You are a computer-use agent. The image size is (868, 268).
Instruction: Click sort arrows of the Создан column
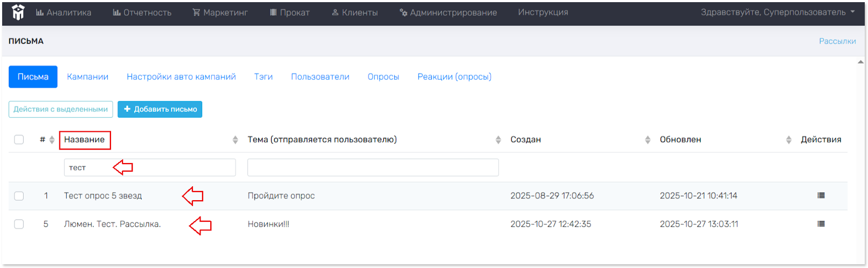[x=647, y=140]
